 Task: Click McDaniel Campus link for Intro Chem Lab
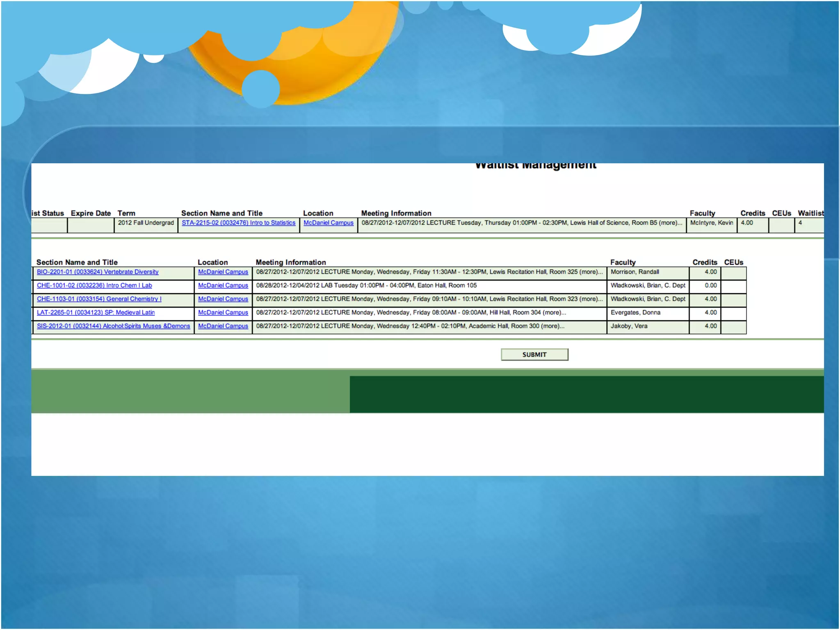click(223, 285)
